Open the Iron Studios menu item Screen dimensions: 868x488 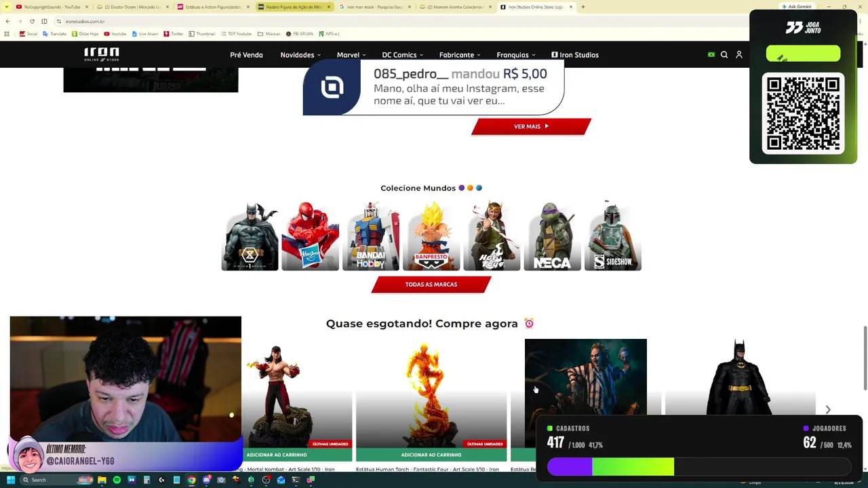pyautogui.click(x=575, y=55)
